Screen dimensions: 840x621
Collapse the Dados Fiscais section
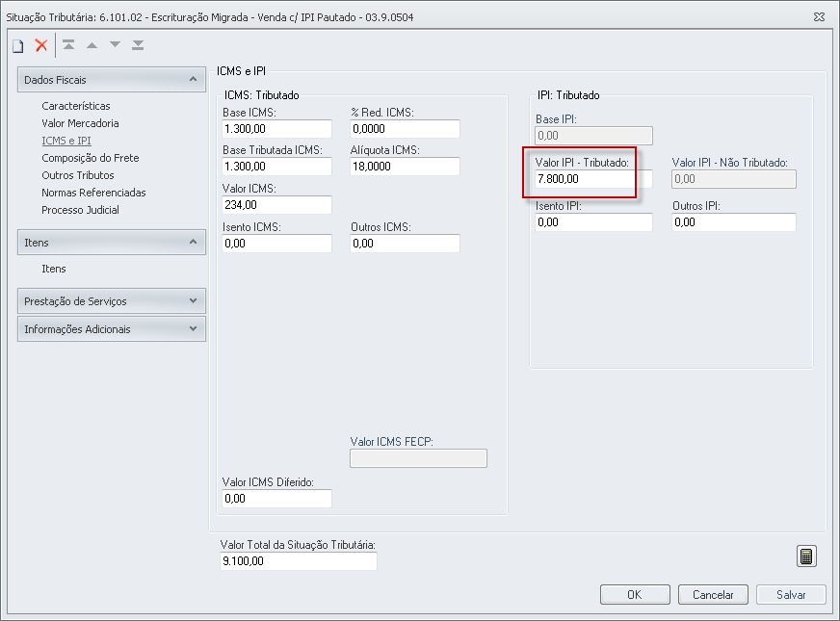(194, 80)
